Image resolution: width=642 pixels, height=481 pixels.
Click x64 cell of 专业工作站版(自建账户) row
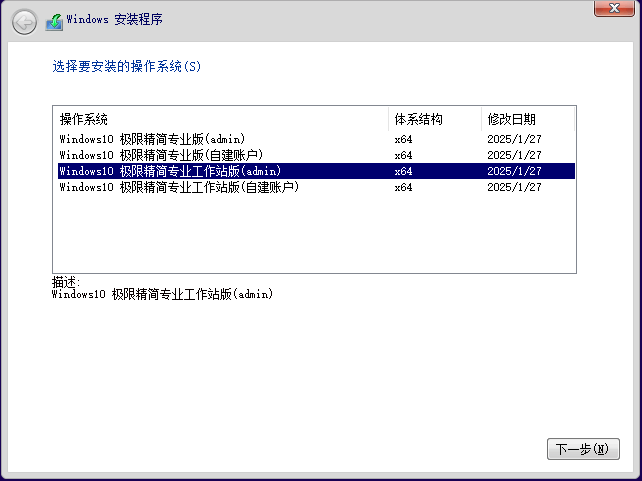(x=403, y=187)
